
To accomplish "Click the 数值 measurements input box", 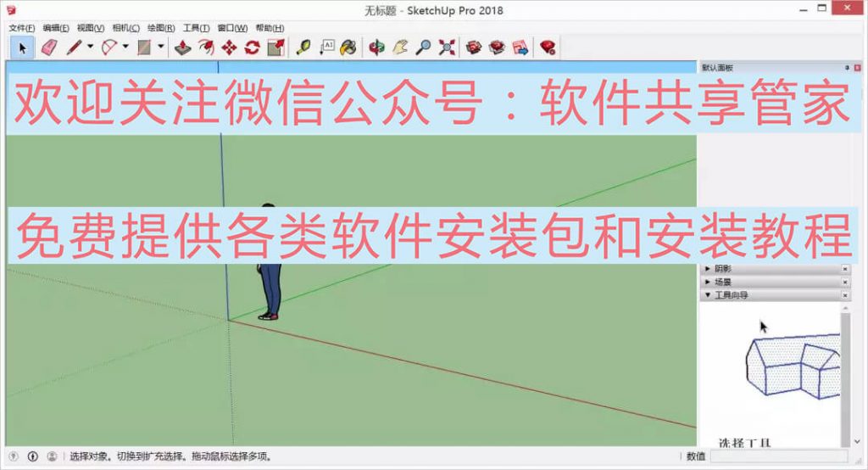I will (779, 456).
